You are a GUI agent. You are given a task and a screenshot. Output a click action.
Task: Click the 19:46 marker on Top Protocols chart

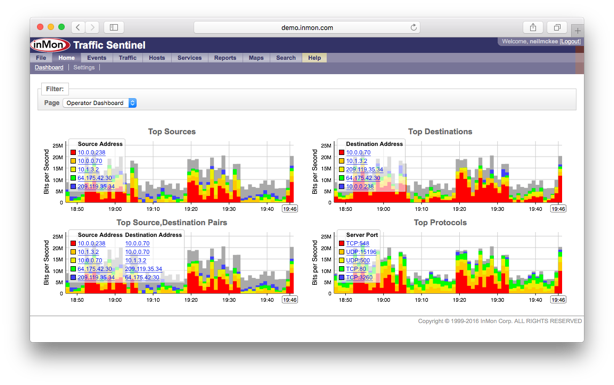point(558,300)
